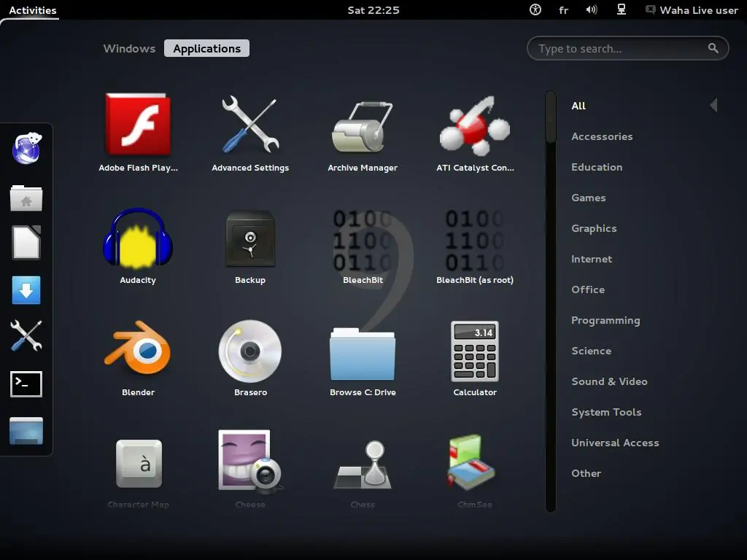Launch ATI Catalyst Control Center
Screen dimensions: 747x560
pos(475,133)
